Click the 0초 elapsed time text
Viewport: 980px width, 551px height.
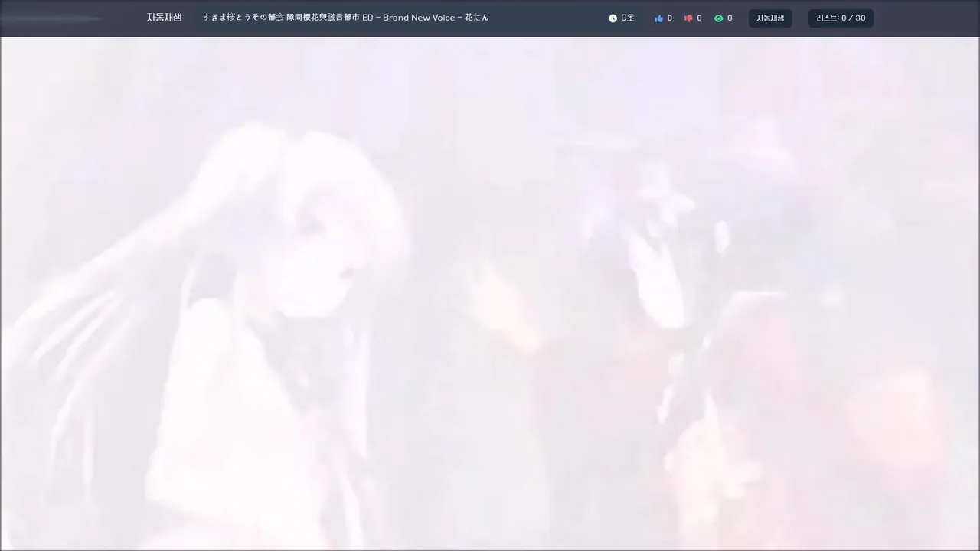(628, 18)
